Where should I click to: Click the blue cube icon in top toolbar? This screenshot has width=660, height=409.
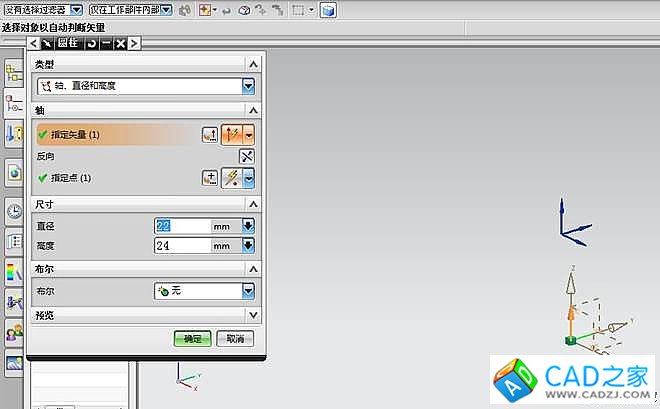coord(329,10)
